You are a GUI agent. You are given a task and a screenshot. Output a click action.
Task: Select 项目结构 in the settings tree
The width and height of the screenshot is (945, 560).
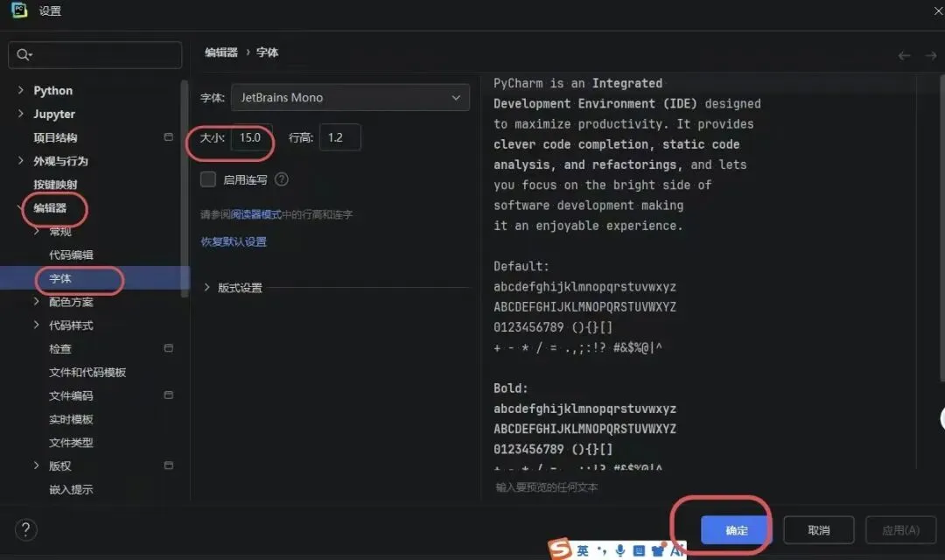pyautogui.click(x=55, y=137)
